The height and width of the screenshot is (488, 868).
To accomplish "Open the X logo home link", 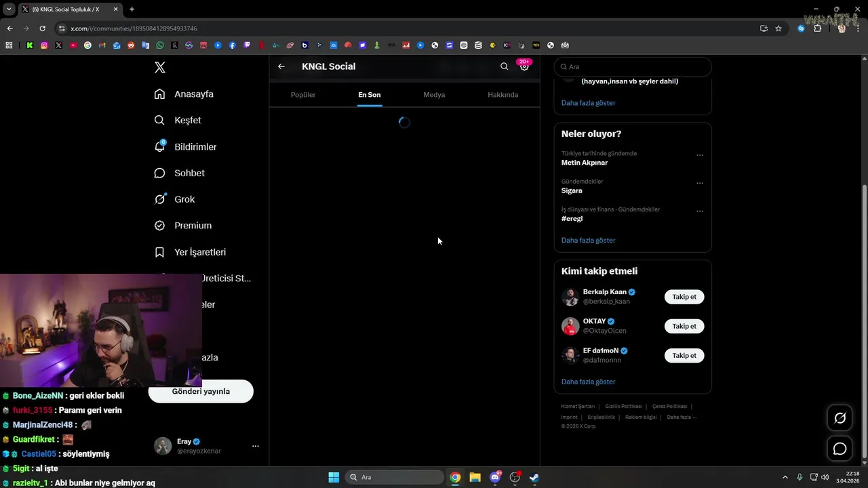I will [160, 67].
